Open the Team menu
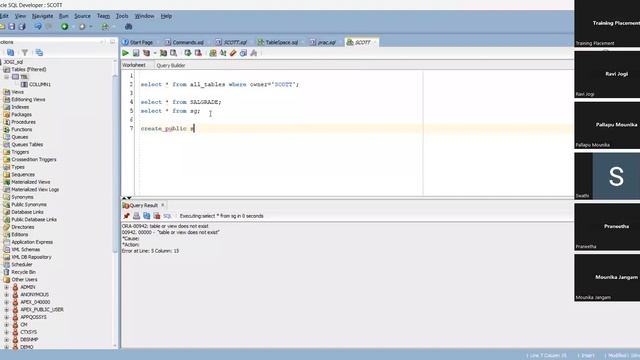 pos(103,16)
